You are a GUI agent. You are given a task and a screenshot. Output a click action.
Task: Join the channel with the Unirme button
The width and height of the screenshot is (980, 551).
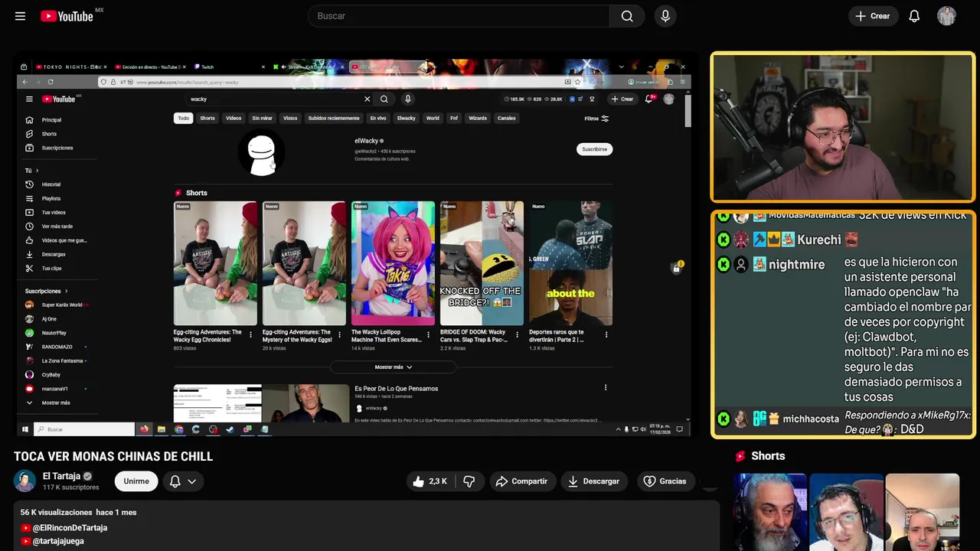coord(136,481)
